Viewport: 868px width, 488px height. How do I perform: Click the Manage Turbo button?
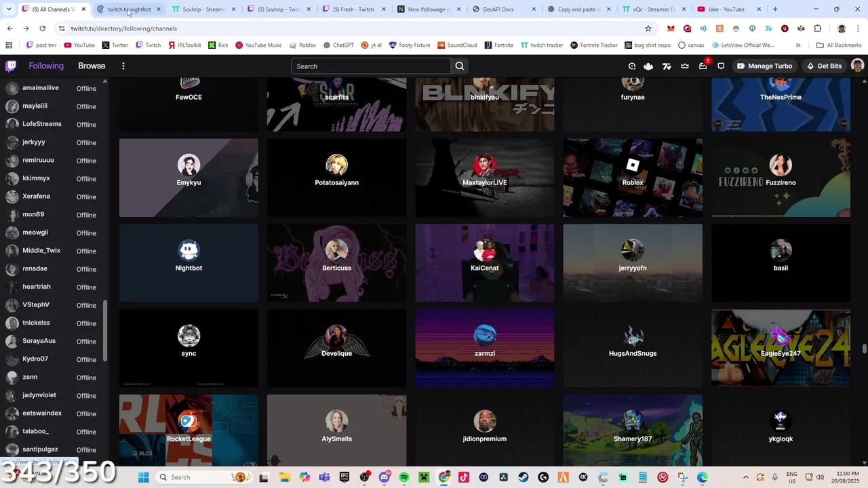[765, 66]
